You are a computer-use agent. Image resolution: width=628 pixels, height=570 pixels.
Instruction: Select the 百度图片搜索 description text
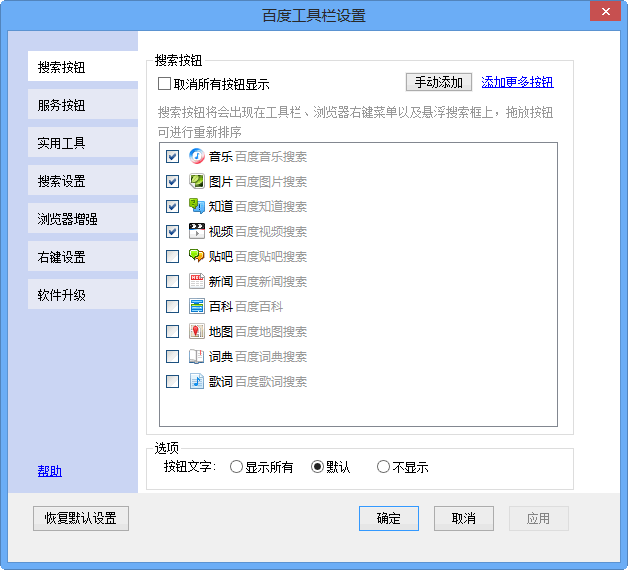[x=271, y=181]
